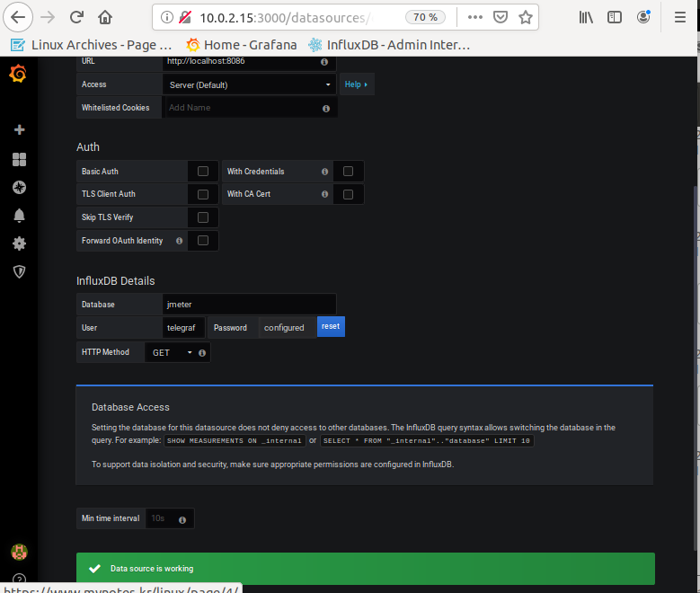Click the Database Access heading

click(x=130, y=407)
